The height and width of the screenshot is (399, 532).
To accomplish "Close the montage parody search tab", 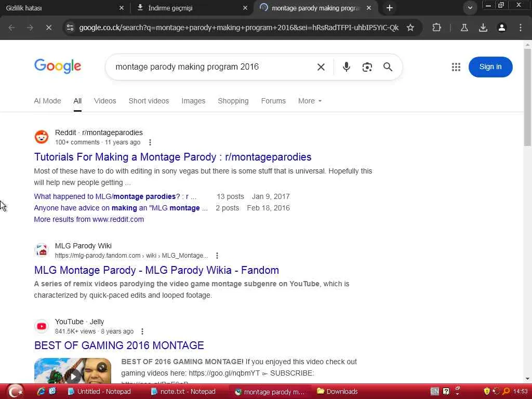I will click(x=369, y=8).
